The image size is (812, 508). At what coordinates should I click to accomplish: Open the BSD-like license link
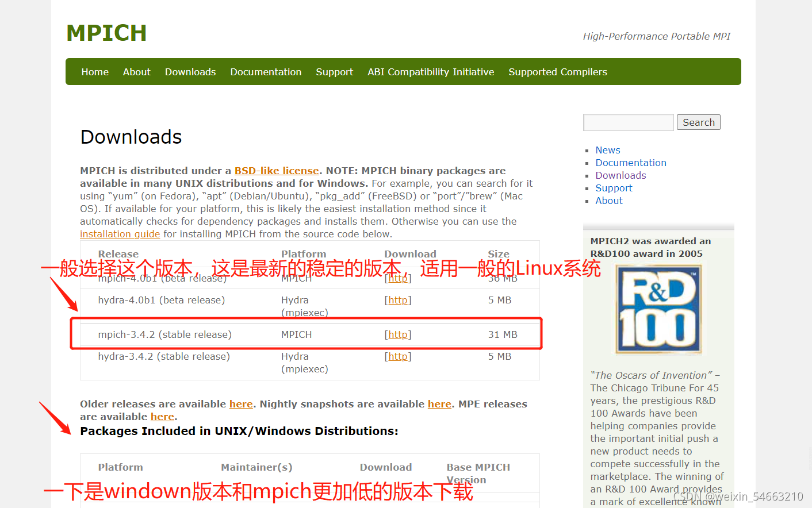coord(277,171)
